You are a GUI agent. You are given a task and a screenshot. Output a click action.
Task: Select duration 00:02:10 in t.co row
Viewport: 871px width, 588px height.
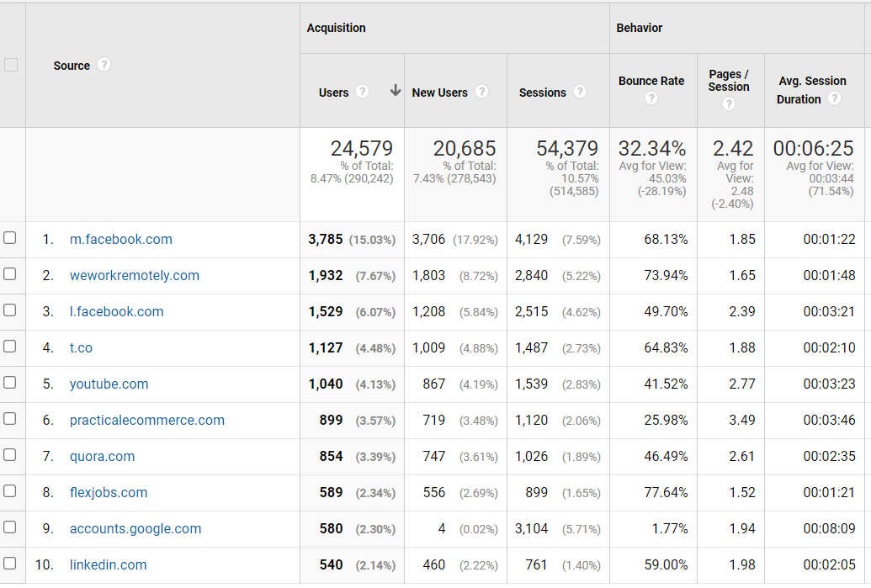pyautogui.click(x=829, y=348)
